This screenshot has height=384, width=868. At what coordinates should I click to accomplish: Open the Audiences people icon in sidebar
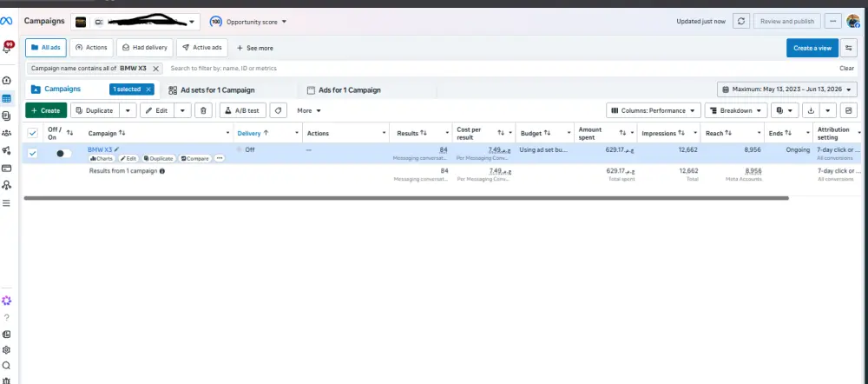click(7, 133)
